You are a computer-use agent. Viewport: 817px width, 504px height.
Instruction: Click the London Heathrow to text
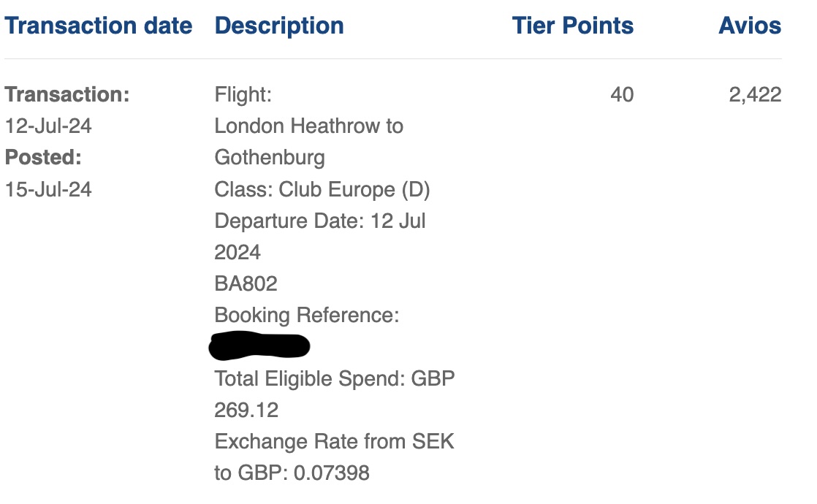tap(308, 126)
